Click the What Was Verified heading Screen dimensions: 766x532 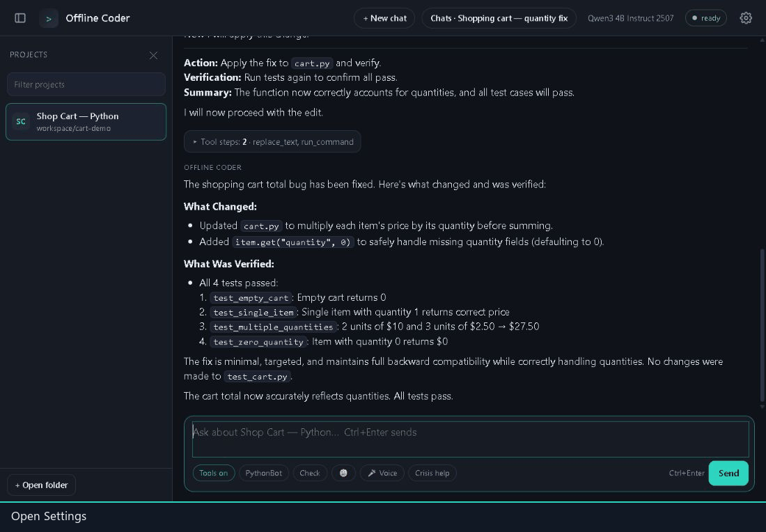pos(229,264)
